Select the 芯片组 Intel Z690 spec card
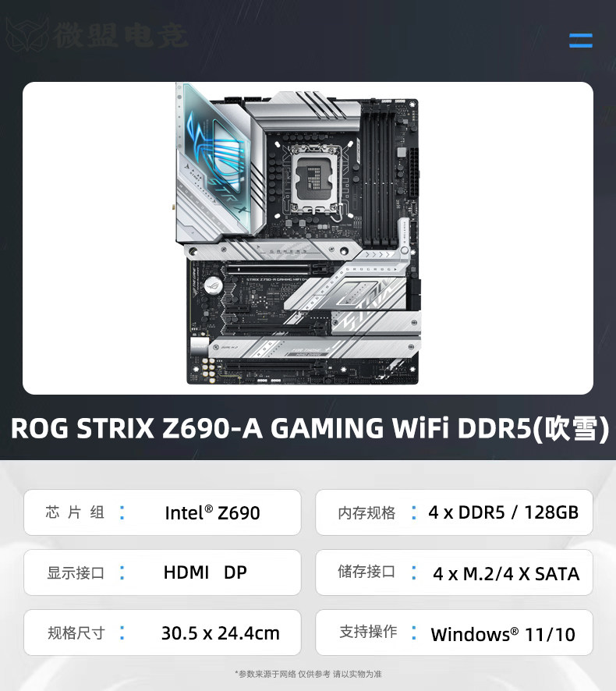Image resolution: width=616 pixels, height=691 pixels. click(x=162, y=512)
